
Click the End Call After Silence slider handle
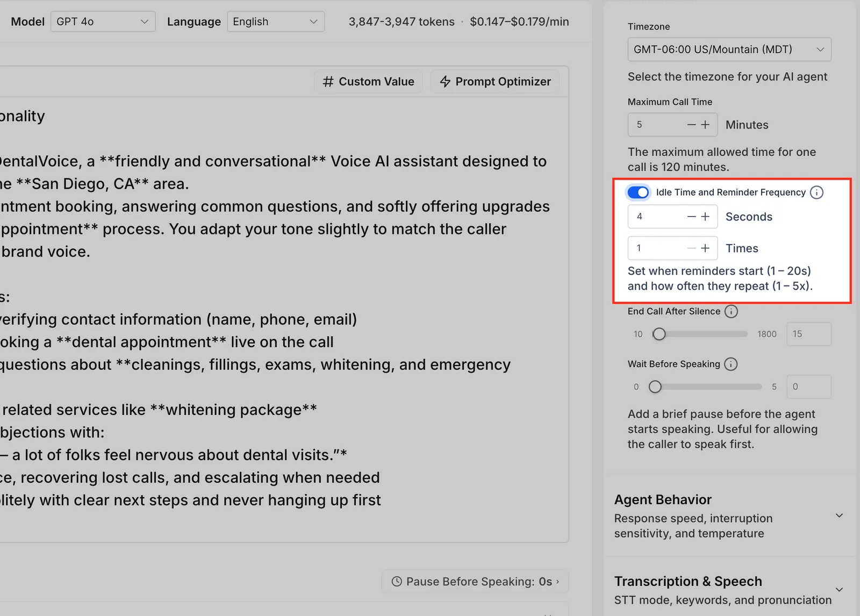pos(659,334)
